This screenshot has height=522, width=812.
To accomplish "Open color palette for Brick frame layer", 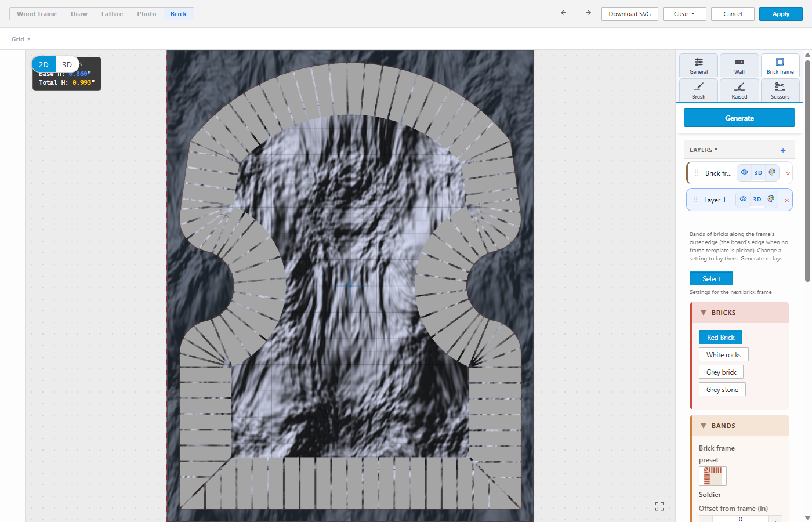I will pos(772,172).
